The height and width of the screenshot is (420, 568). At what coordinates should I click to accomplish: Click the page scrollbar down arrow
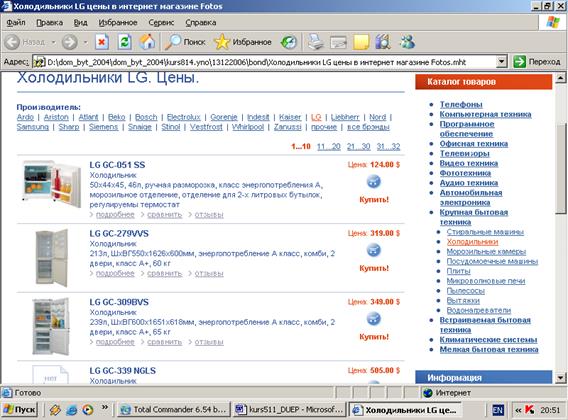pos(560,378)
